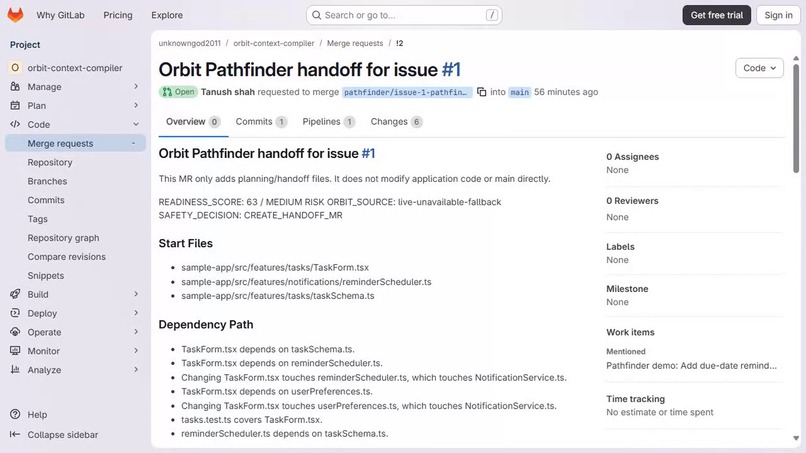Click the Code brackets icon in sidebar
Screen dimensions: 806x453
[x=15, y=124]
